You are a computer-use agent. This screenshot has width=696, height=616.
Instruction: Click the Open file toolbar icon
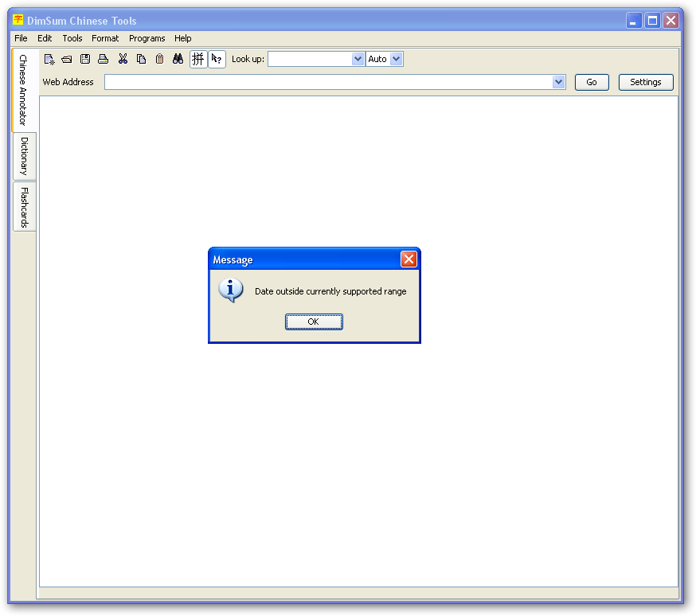coord(67,59)
